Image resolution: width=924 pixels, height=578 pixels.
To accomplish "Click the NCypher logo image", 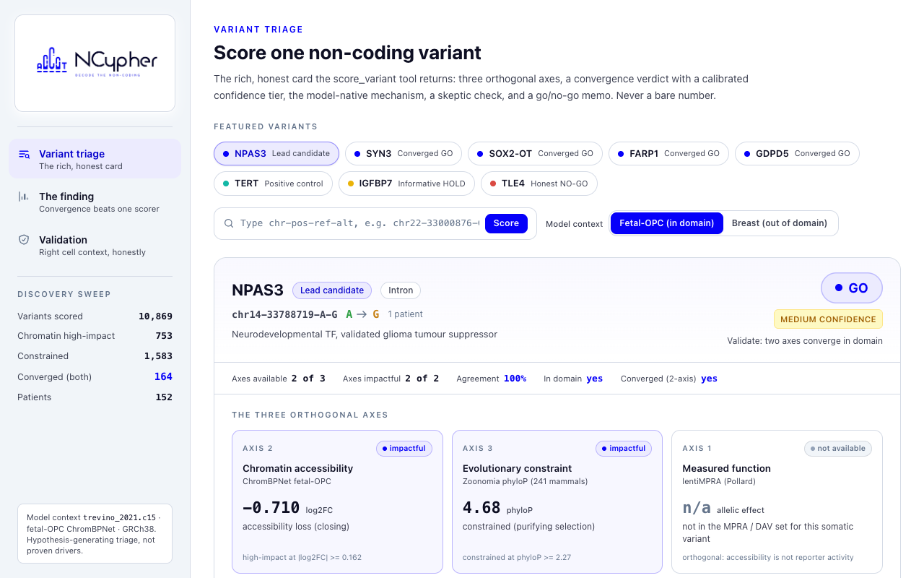I will [x=97, y=63].
